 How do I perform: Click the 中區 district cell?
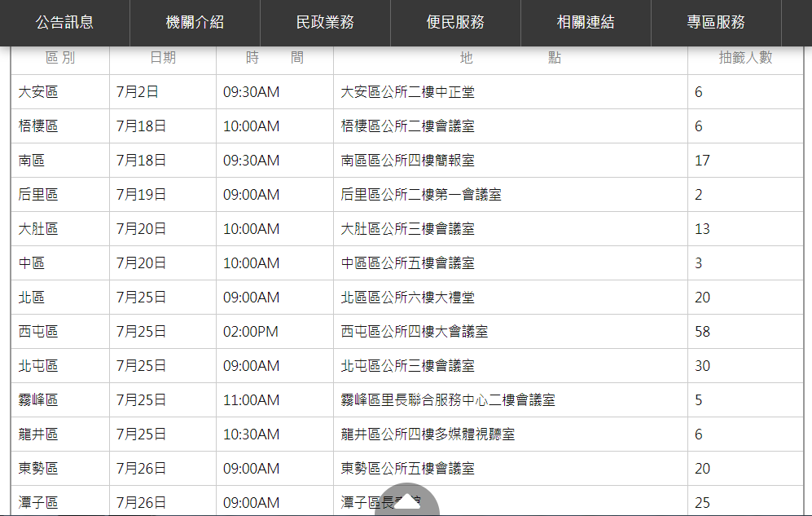click(x=60, y=262)
